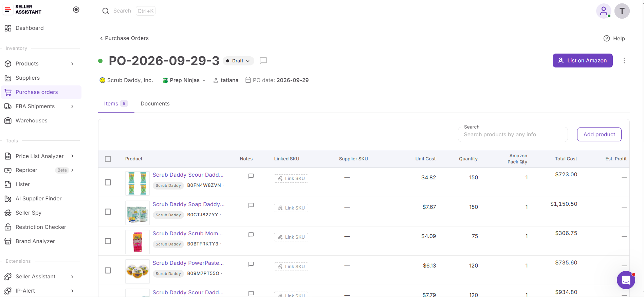Go back to Purchase Orders
This screenshot has width=644, height=297.
pyautogui.click(x=124, y=38)
